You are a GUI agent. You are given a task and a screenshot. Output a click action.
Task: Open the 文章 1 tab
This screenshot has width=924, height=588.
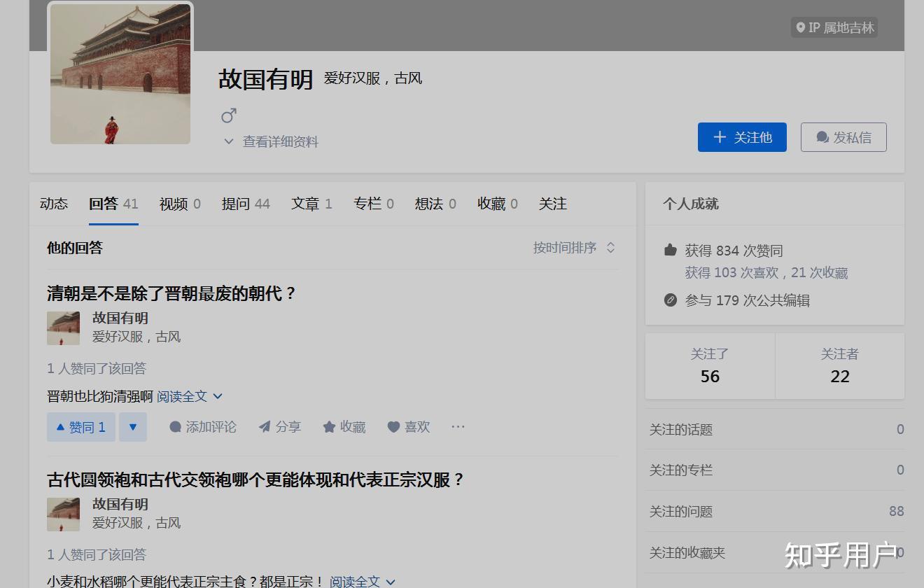click(x=311, y=204)
